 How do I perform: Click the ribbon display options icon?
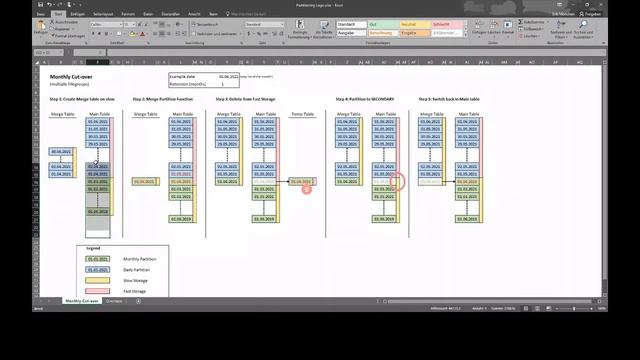559,4
